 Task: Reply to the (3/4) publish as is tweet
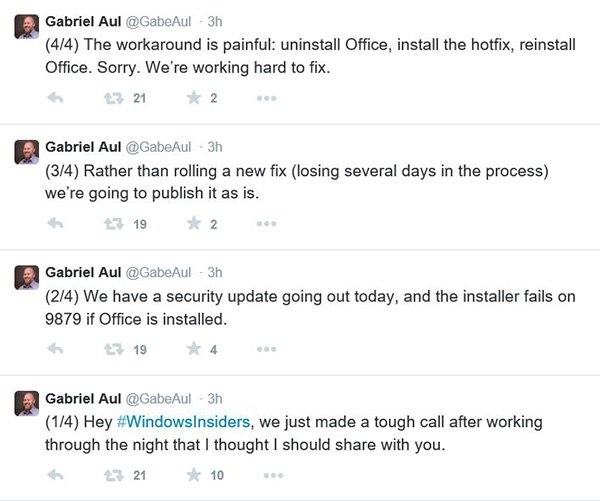point(55,224)
